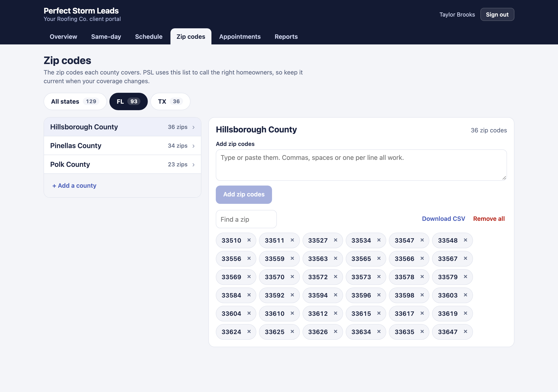Focus the Add zip codes textarea
The image size is (558, 392).
click(x=361, y=165)
